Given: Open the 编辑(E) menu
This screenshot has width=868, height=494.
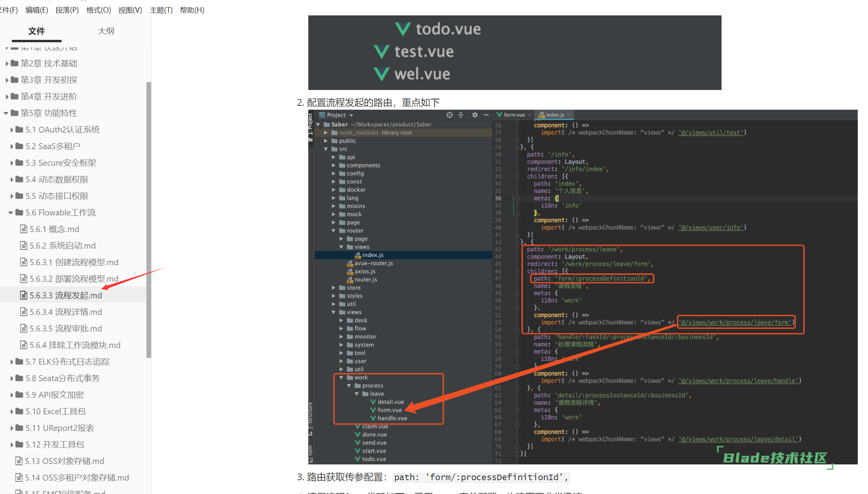Looking at the screenshot, I should [x=37, y=10].
